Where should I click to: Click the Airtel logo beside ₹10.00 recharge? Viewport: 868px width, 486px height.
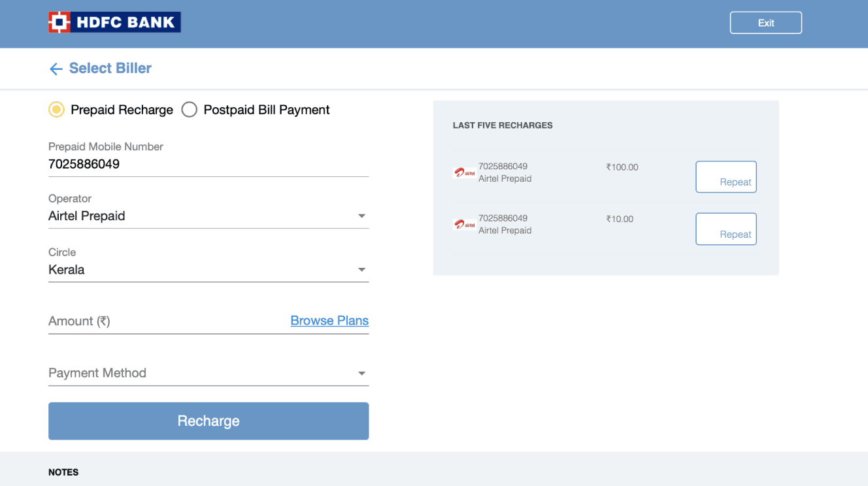click(465, 224)
